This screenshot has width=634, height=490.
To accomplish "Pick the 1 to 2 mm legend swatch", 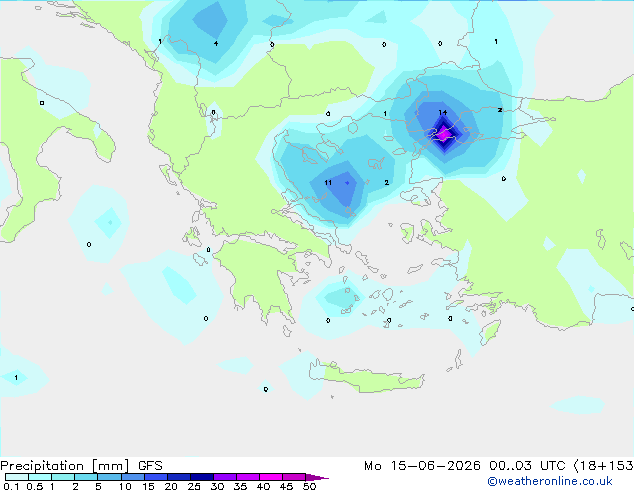I will click(x=63, y=477).
